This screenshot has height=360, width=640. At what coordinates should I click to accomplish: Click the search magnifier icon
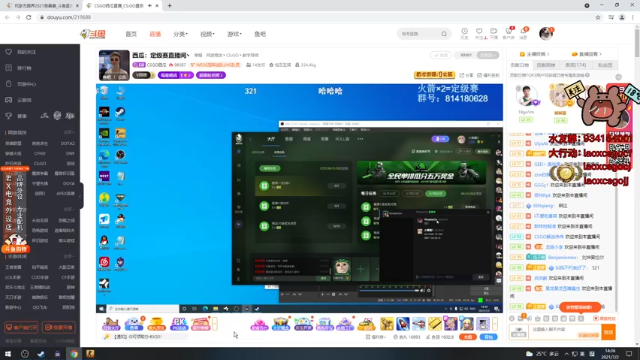coord(444,34)
